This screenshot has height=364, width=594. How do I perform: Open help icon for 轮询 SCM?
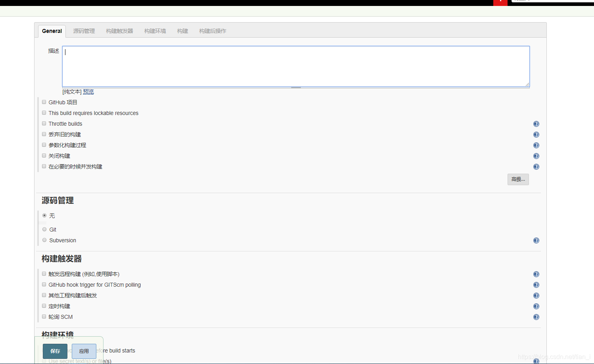point(536,317)
